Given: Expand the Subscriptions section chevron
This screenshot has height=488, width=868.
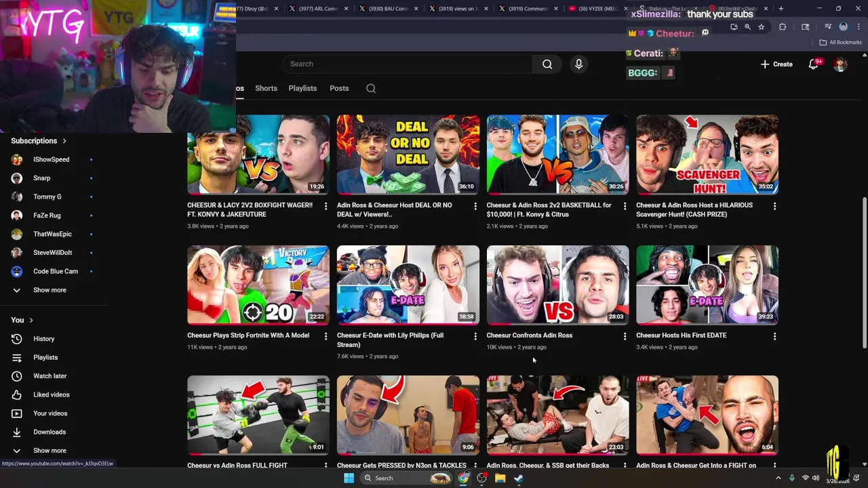Looking at the screenshot, I should 64,141.
